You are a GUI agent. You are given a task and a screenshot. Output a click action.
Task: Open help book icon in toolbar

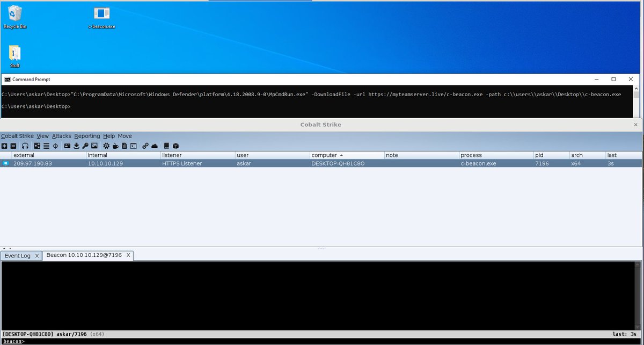(166, 146)
